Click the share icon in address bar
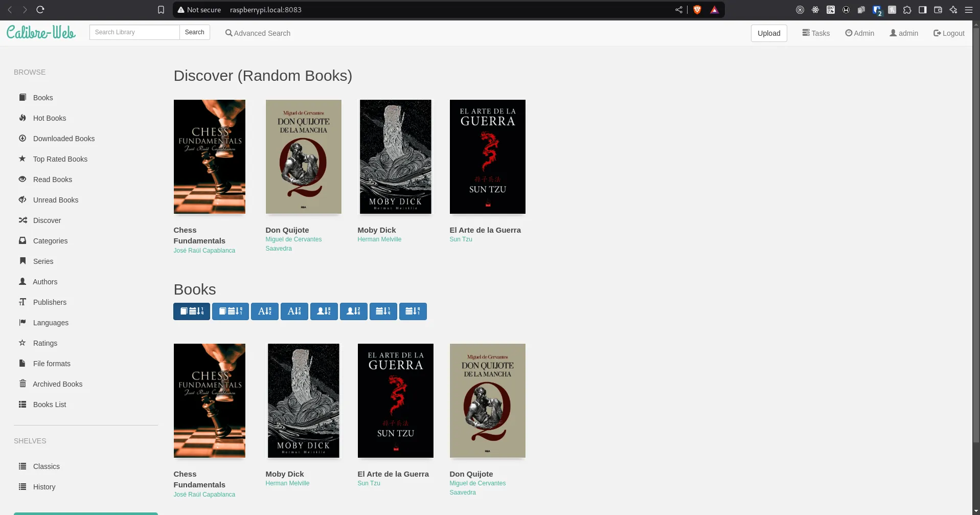Image resolution: width=980 pixels, height=515 pixels. click(x=679, y=10)
